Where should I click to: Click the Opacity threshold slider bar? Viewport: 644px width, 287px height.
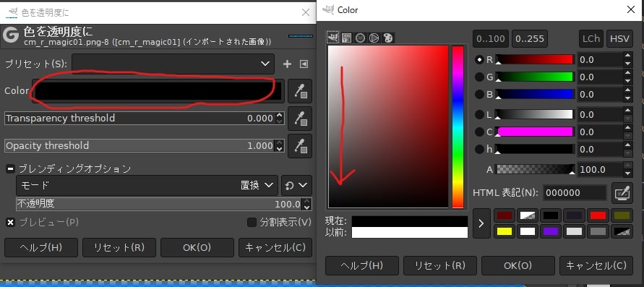tap(140, 146)
